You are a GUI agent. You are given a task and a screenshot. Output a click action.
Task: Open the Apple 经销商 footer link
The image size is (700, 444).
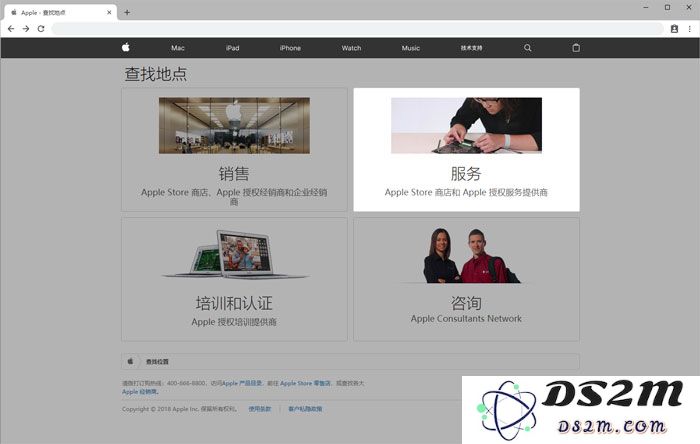coord(140,392)
